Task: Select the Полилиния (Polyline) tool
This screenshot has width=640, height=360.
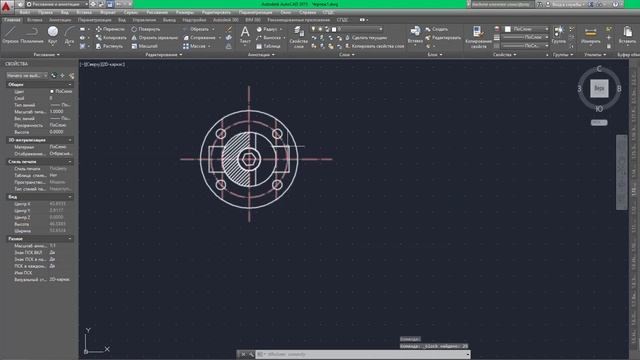Action: click(31, 35)
